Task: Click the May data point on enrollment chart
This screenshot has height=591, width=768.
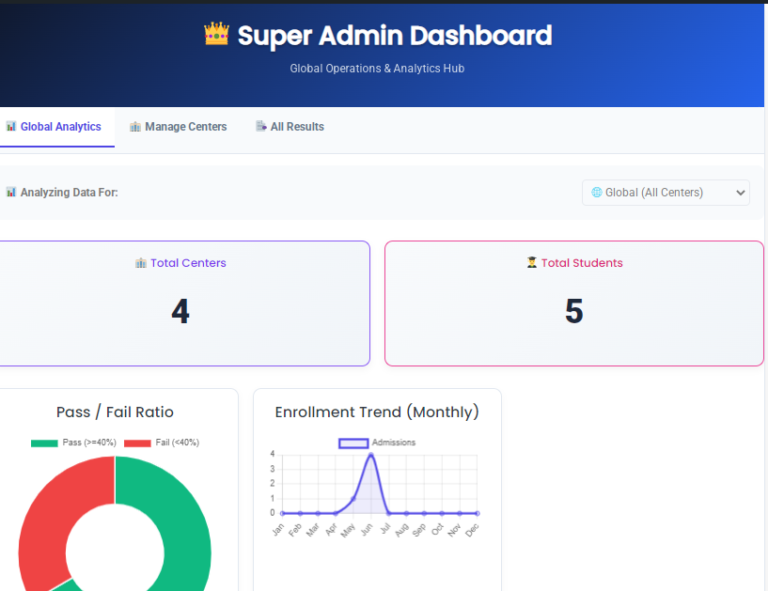Action: (x=353, y=499)
